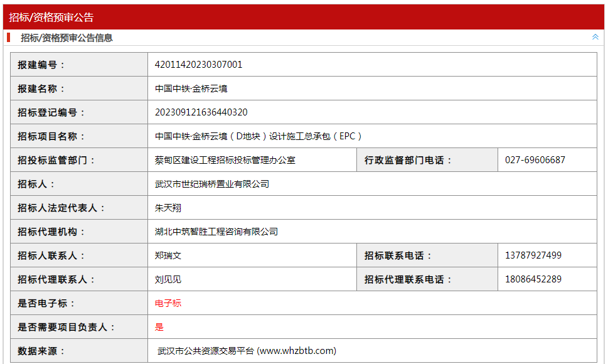The width and height of the screenshot is (608, 364).
Task: Click agency contact 刘见见
Action: [168, 279]
